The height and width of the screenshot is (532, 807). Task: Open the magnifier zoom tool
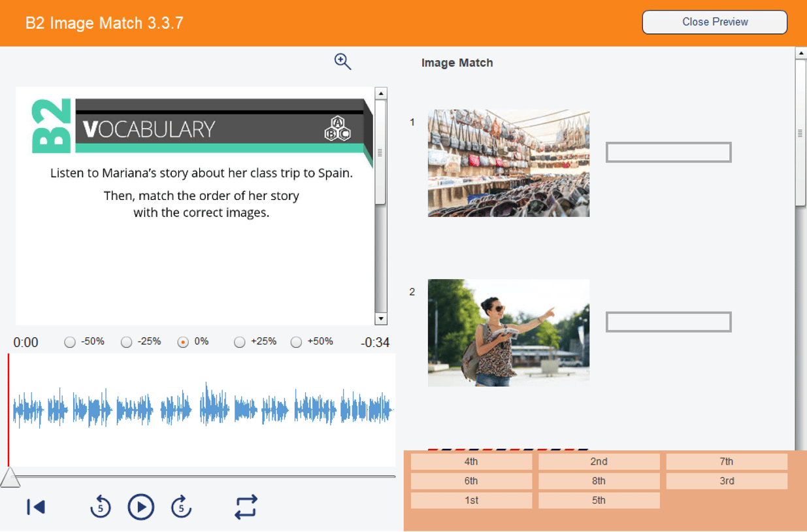coord(342,61)
